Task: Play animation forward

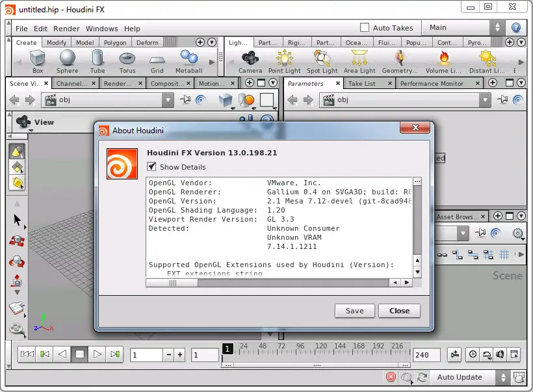Action: 97,354
